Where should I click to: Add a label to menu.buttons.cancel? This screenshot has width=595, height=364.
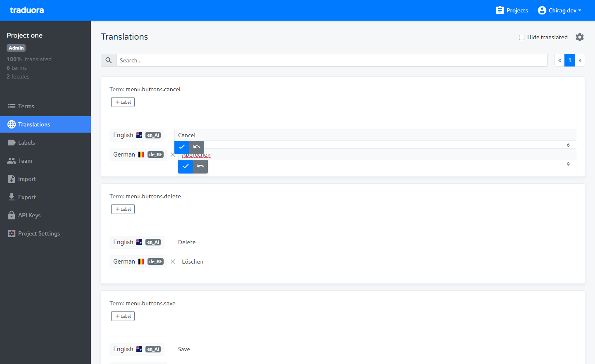[123, 102]
